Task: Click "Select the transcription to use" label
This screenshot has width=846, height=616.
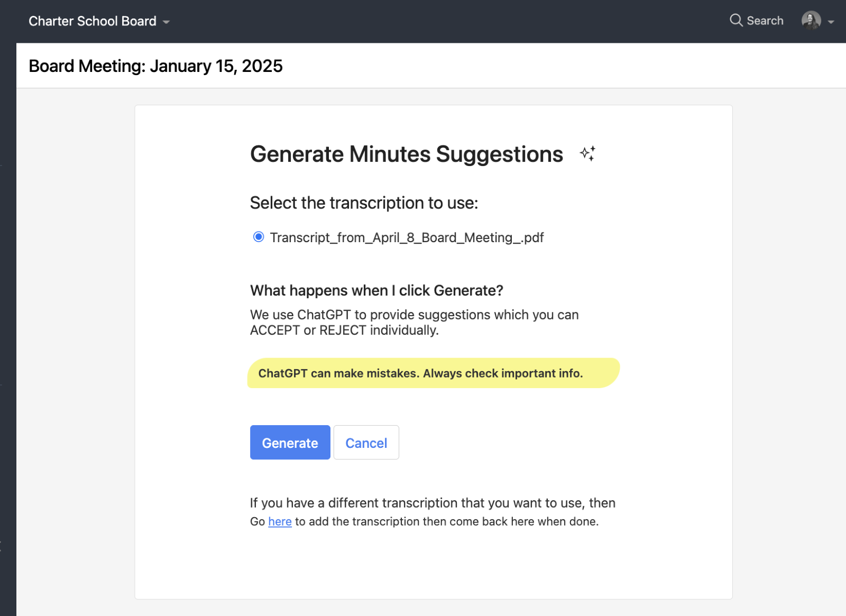Action: click(x=364, y=203)
